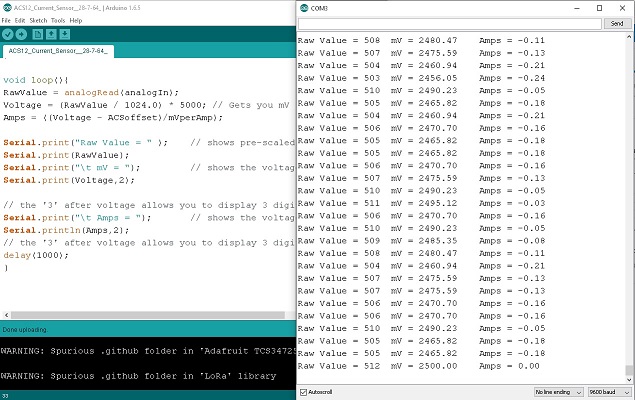The image size is (635, 400).
Task: Open the File menu
Action: [6, 20]
